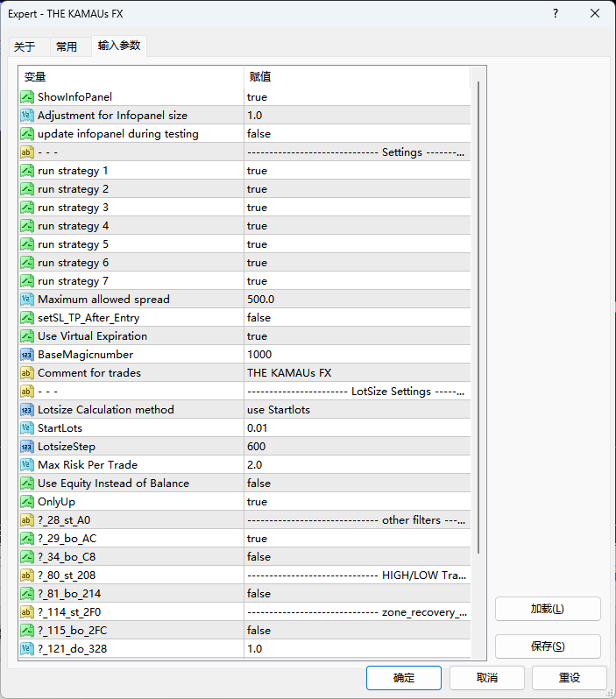Click the Max Risk Per Trade value field
The height and width of the screenshot is (699, 616).
point(357,465)
